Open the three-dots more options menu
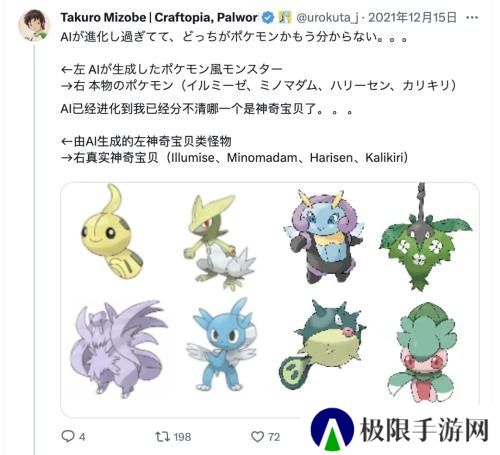Image resolution: width=500 pixels, height=455 pixels. pyautogui.click(x=472, y=18)
